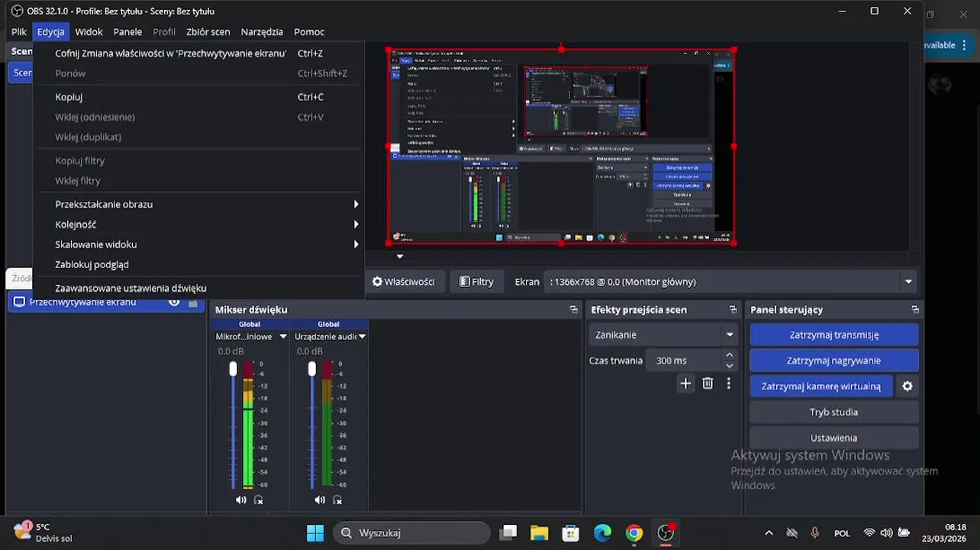
Task: Toggle visibility eye of Przechwytywanie ekranu source
Action: (174, 302)
